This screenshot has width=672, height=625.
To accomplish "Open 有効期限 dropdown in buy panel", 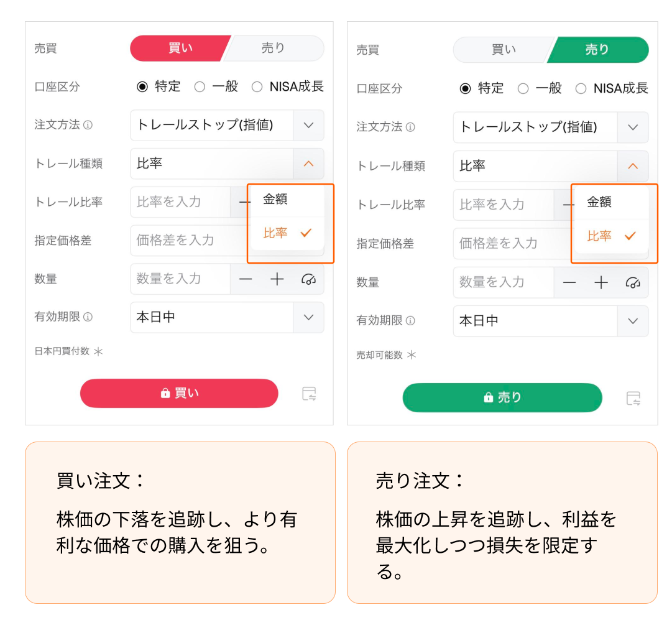I will coord(308,317).
